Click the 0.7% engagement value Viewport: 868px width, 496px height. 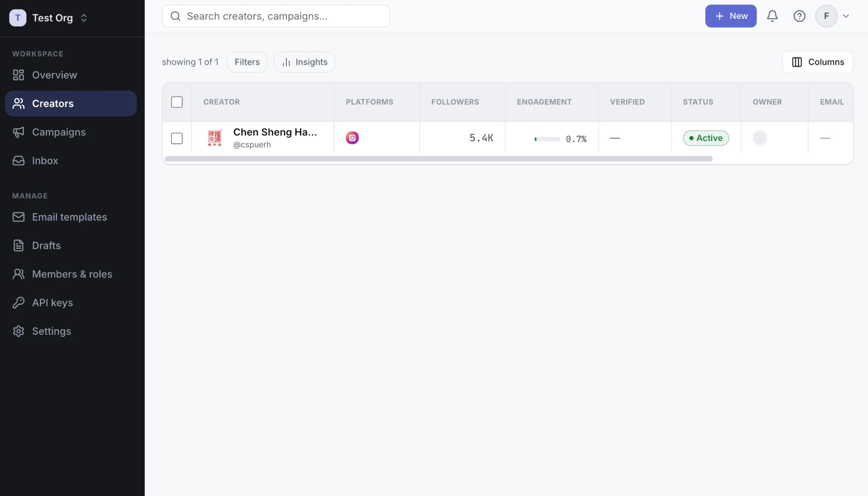(576, 139)
